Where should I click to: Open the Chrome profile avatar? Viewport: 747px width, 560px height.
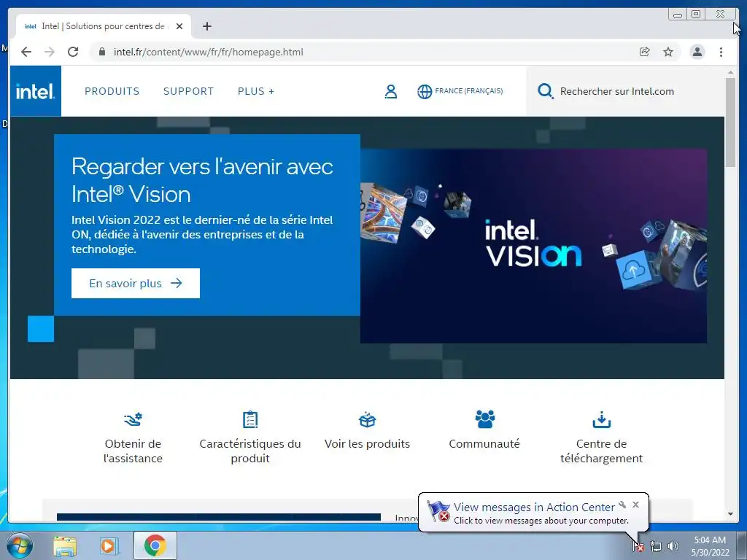coord(697,52)
